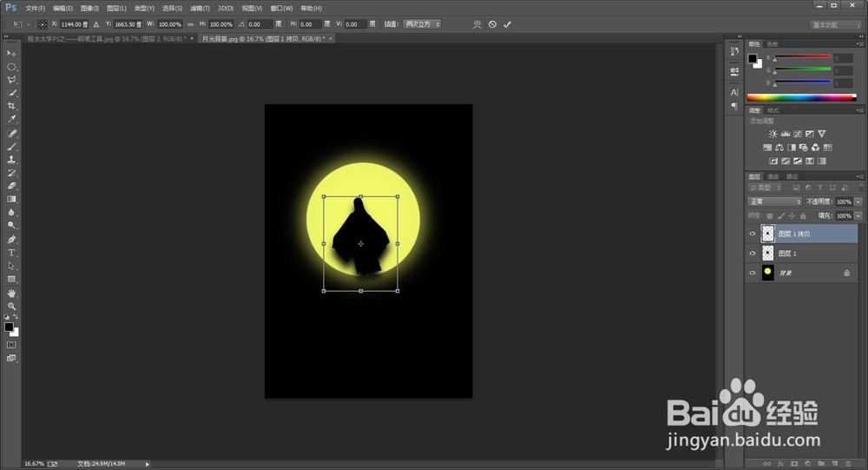The width and height of the screenshot is (868, 470).
Task: Open the 两次立方 interpolation dropdown
Action: [x=422, y=24]
